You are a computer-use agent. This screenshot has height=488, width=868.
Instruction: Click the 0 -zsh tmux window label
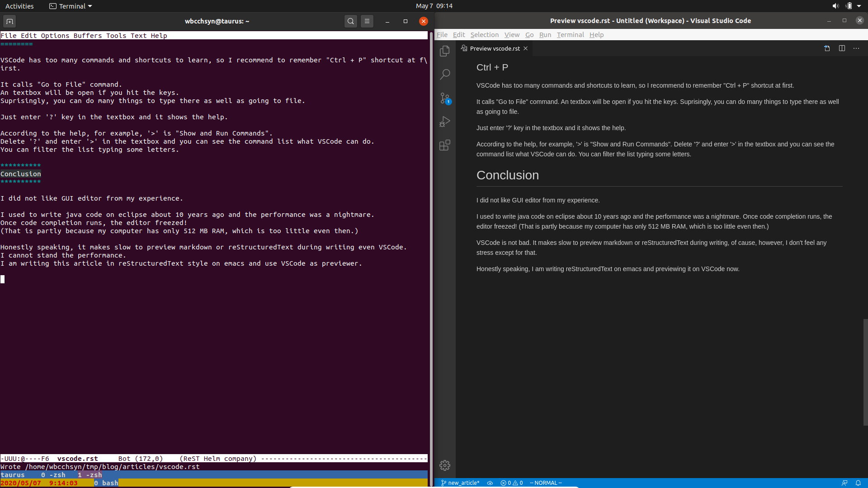click(53, 475)
